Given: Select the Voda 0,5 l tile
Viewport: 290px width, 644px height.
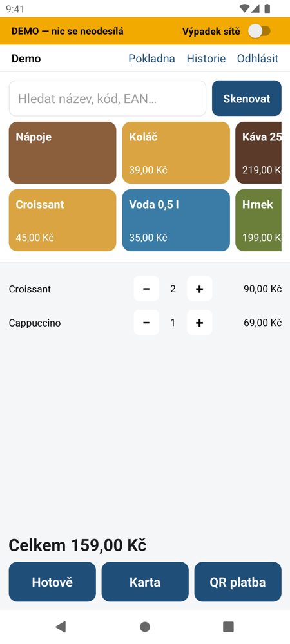Looking at the screenshot, I should coord(176,220).
